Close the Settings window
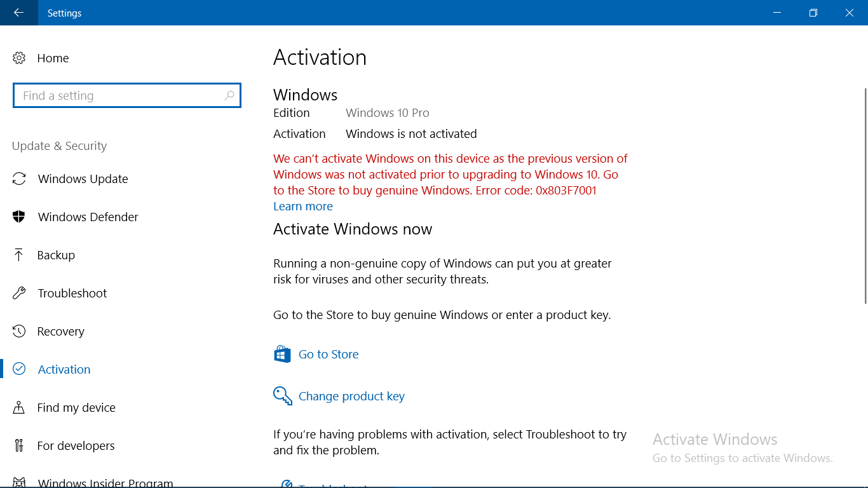This screenshot has height=488, width=868. [x=850, y=13]
